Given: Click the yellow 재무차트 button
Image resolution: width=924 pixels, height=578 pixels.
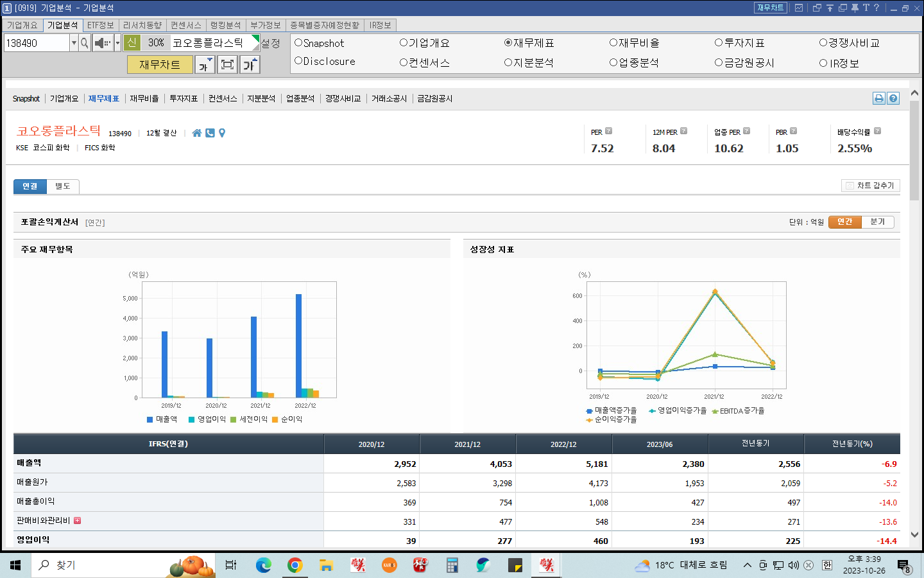Looking at the screenshot, I should pos(160,65).
